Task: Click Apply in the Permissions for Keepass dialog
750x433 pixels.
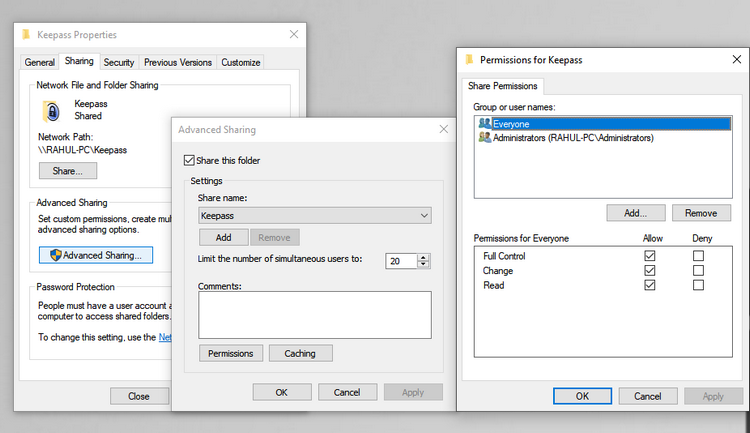Action: coord(713,396)
